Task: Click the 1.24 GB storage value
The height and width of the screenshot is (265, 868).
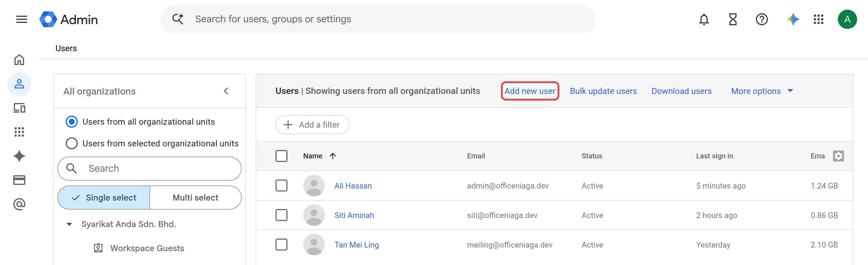Action: [824, 185]
